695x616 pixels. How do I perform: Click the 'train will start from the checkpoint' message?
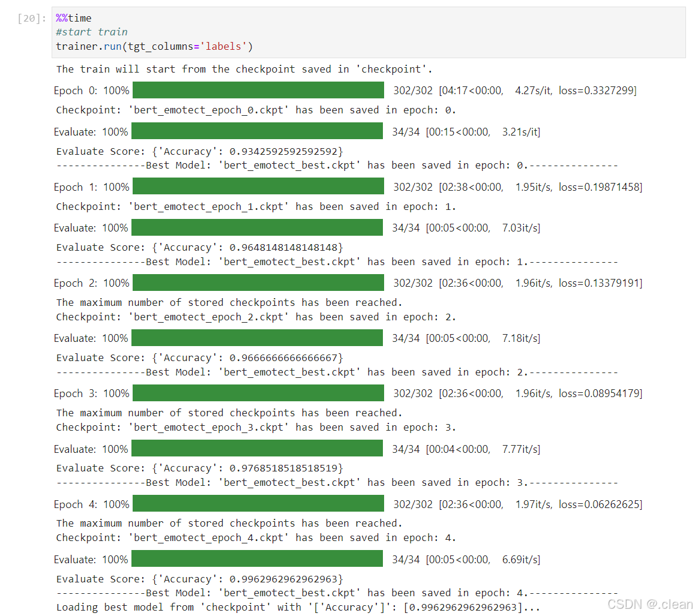(x=244, y=70)
